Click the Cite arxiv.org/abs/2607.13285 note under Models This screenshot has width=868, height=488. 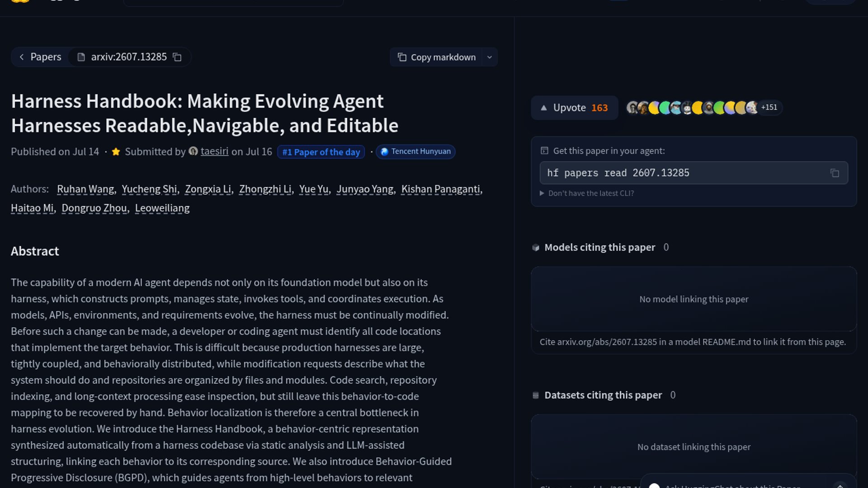[x=693, y=342]
